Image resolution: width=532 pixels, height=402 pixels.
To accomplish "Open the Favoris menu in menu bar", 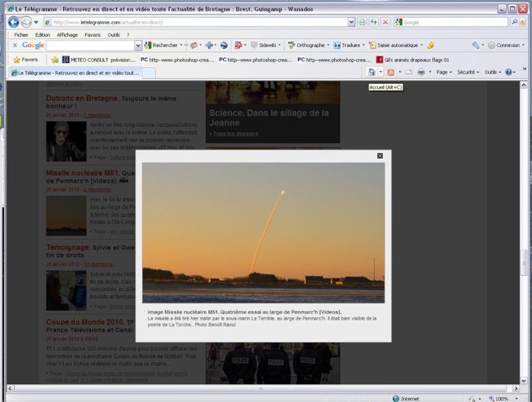I will tap(92, 35).
